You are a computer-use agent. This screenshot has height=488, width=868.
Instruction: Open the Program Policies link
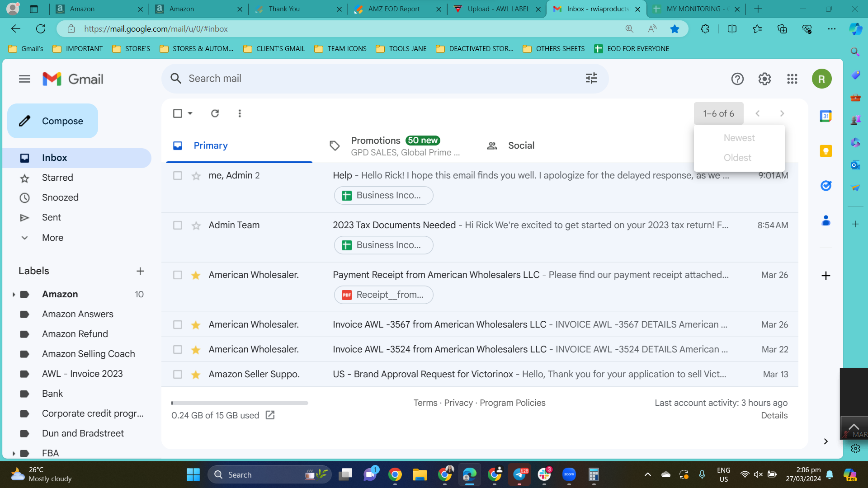point(513,403)
